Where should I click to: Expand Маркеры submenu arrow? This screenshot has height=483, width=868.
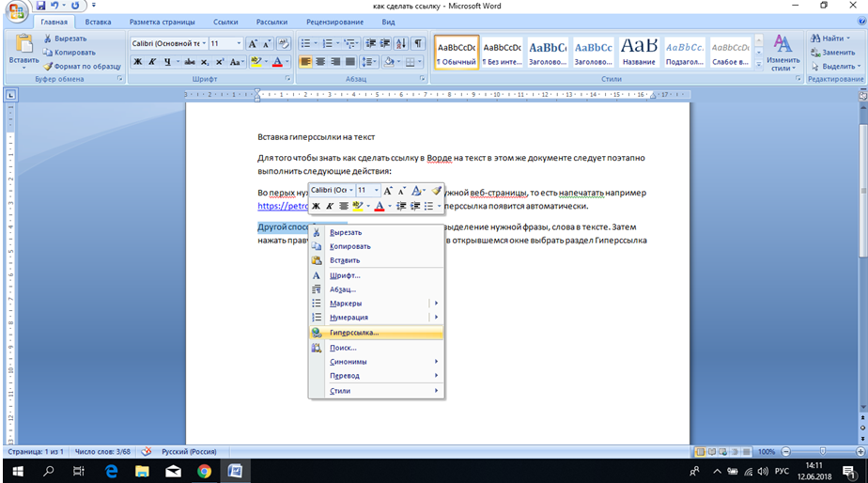(436, 303)
